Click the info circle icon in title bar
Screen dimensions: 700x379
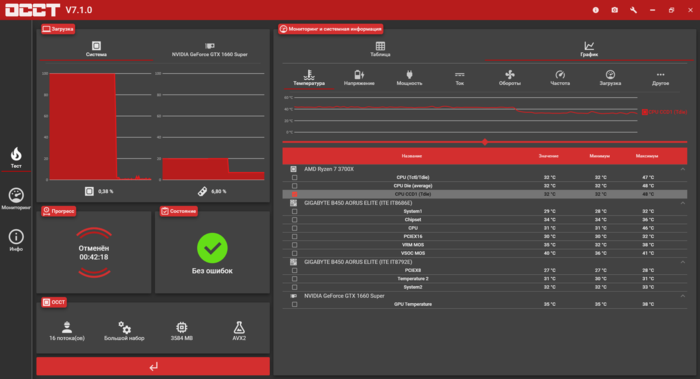click(x=596, y=10)
